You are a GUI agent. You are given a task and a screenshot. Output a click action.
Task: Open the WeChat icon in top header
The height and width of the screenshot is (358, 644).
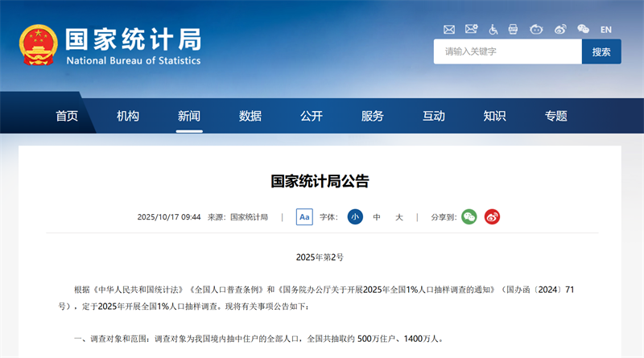point(583,30)
